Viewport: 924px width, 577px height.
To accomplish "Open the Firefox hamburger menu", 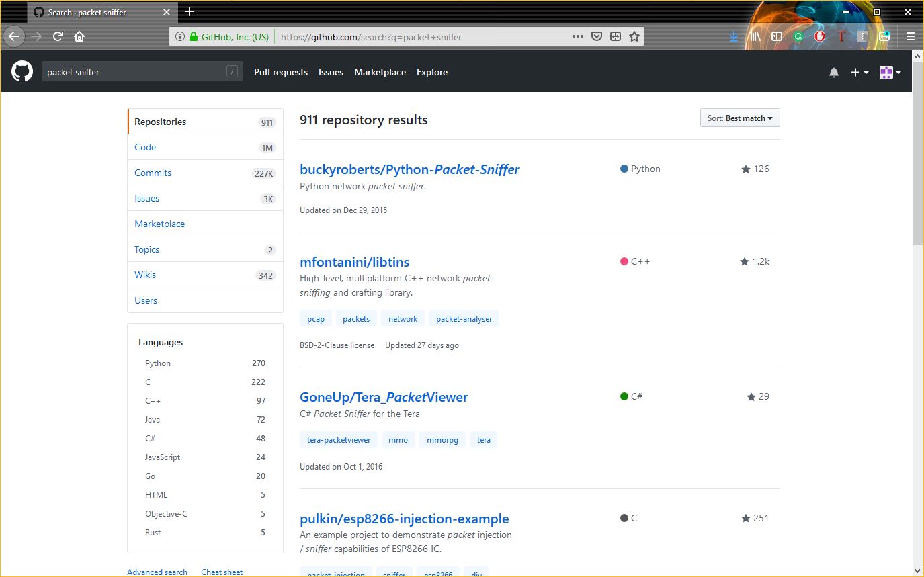I will [x=911, y=36].
